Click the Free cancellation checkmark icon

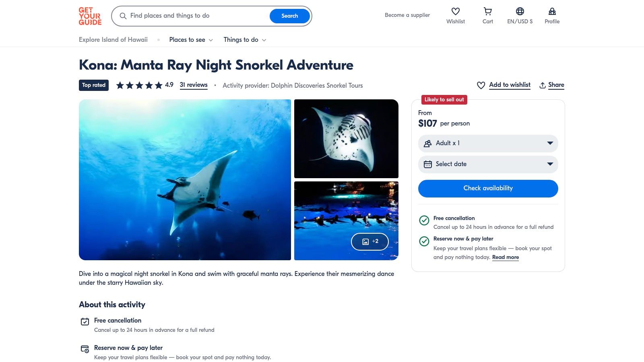(424, 220)
